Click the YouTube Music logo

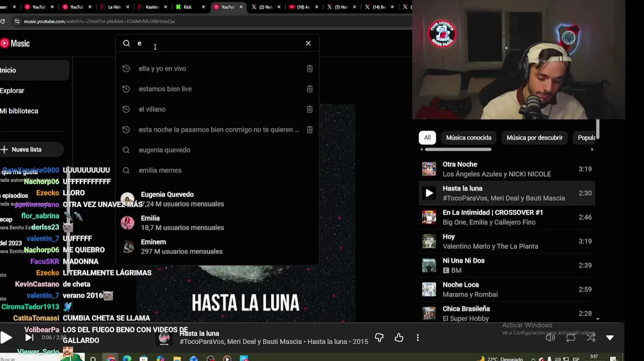click(x=15, y=44)
